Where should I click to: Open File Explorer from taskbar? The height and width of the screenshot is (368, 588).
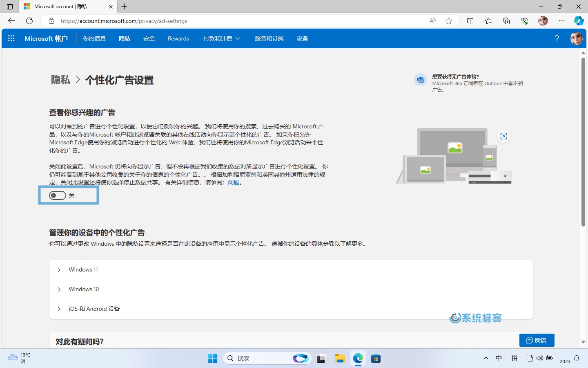(340, 358)
